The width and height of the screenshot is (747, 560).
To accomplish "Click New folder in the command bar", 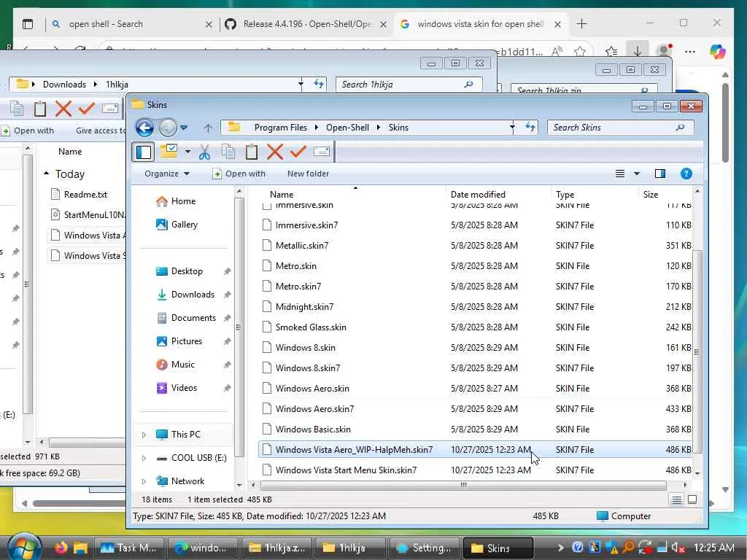I will click(x=309, y=174).
